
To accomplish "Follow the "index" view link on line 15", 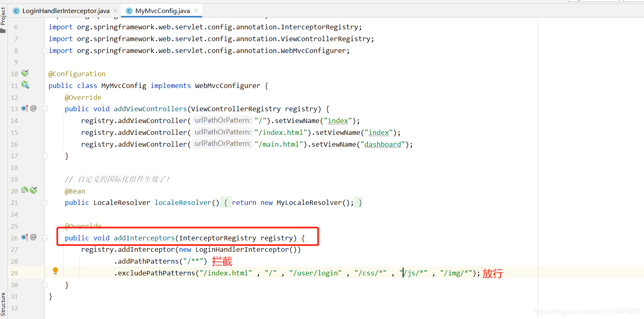I will [x=379, y=132].
